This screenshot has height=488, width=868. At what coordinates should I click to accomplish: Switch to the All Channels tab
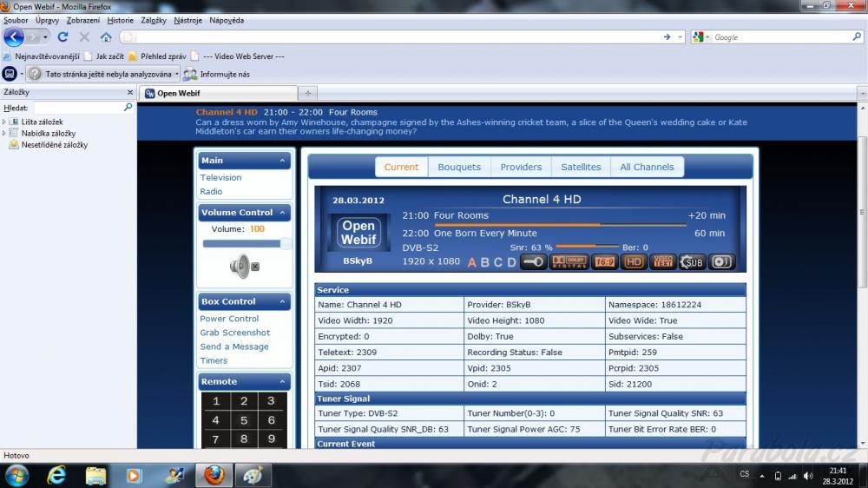647,167
